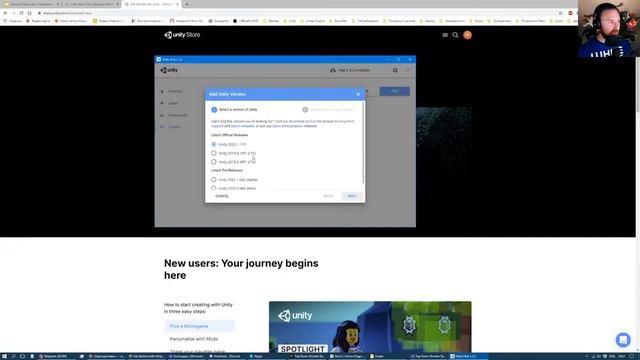Screen dimensions: 640x360
Task: Click the Unity Store logo
Action: (182, 35)
